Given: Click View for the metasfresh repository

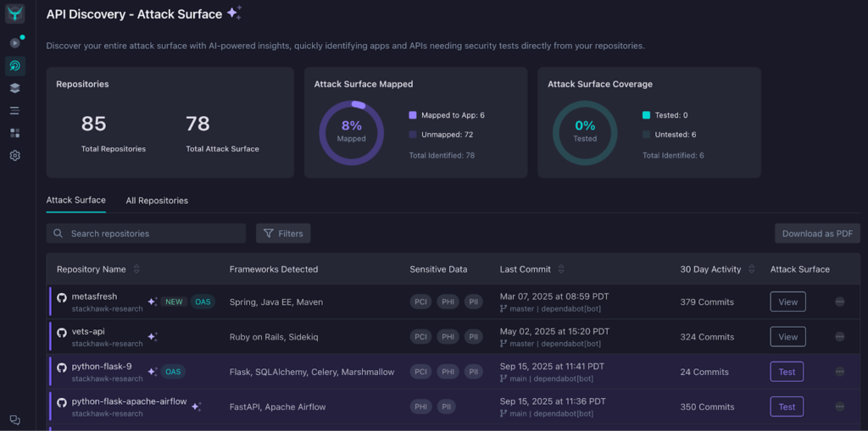Looking at the screenshot, I should [x=787, y=301].
